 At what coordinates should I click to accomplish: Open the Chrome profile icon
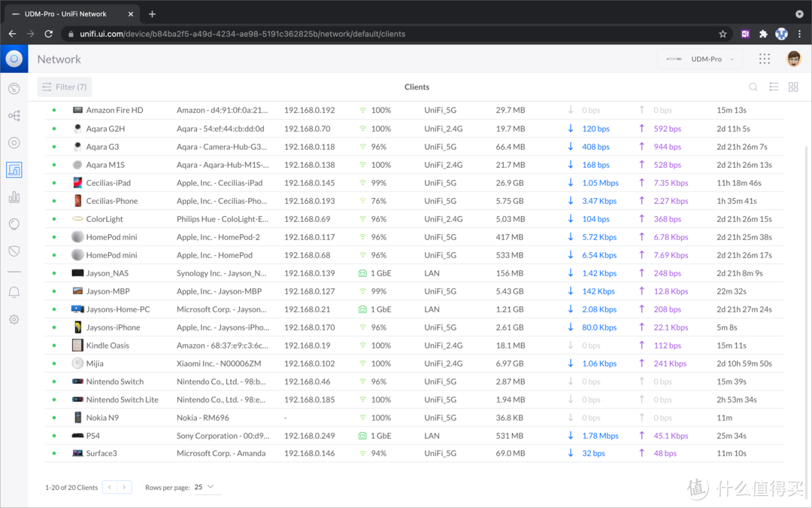coord(781,34)
